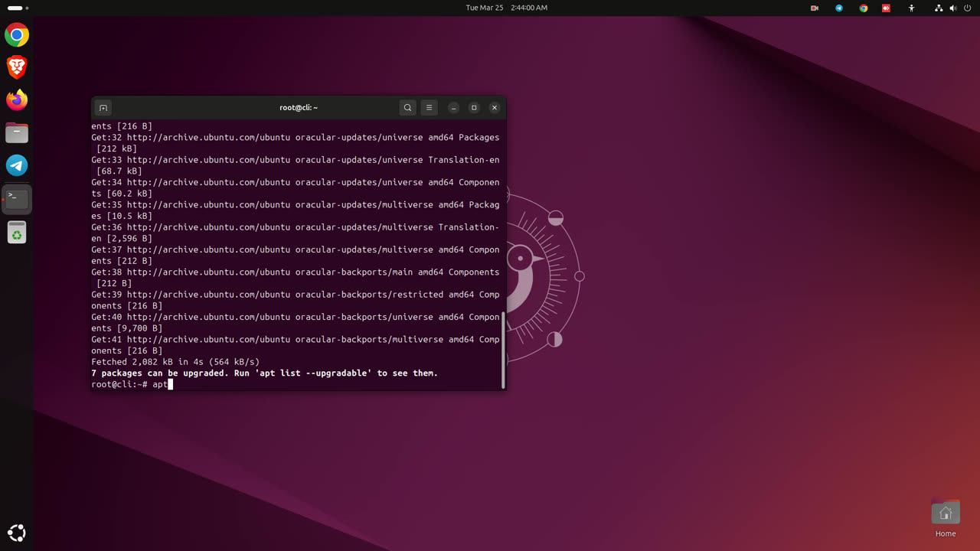Open the power system menu icon
Viewport: 980px width, 551px height.
point(968,8)
